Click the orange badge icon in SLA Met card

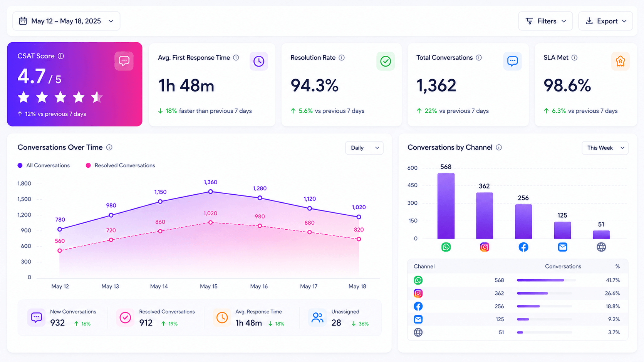pos(621,61)
